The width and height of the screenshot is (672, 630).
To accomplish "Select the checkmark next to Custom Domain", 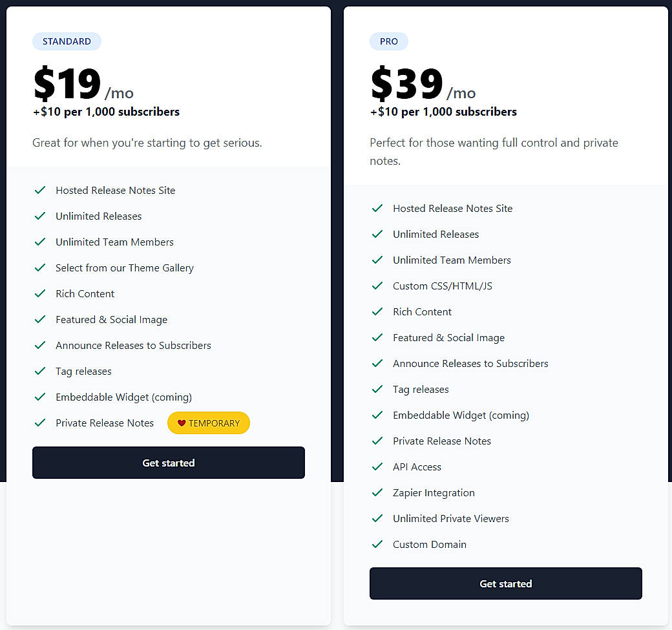I will pos(377,544).
